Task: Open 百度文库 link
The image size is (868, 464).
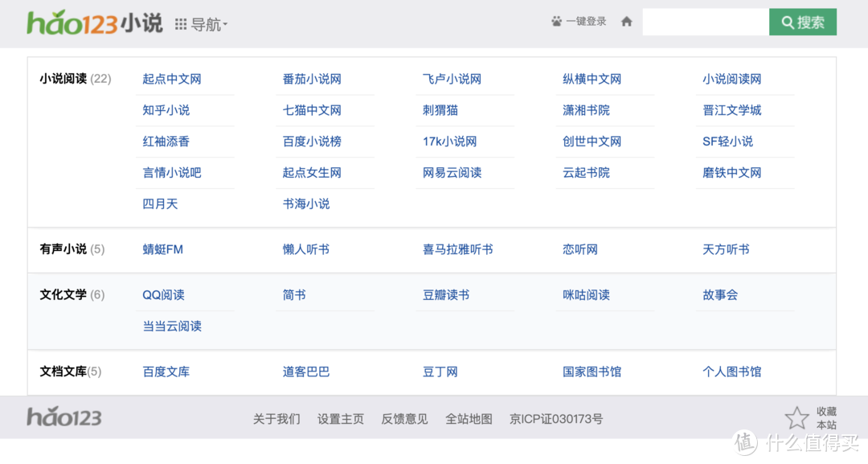Action: coord(166,372)
